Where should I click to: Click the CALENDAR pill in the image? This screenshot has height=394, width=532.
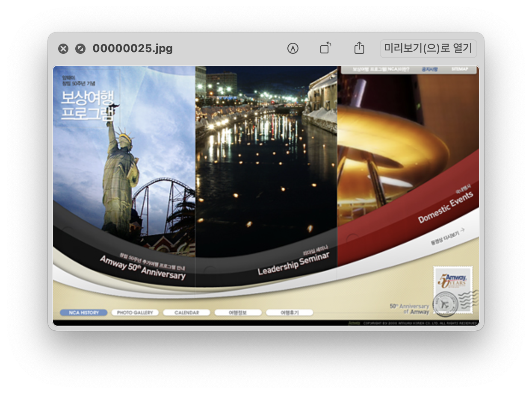[186, 313]
